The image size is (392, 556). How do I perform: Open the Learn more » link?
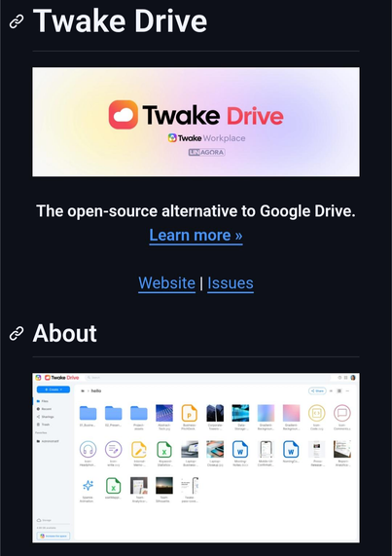pyautogui.click(x=196, y=235)
